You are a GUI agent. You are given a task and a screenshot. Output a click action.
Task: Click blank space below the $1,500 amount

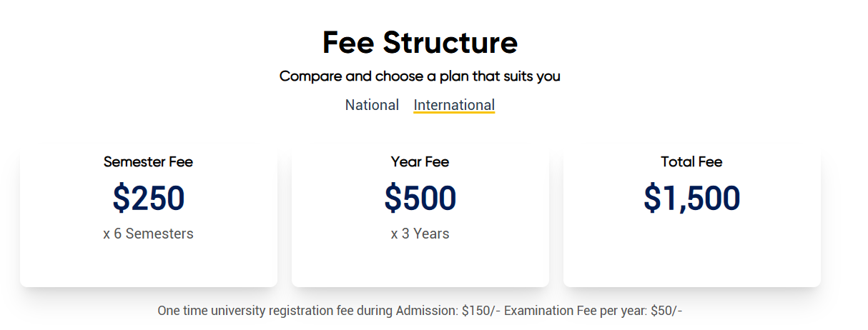(x=691, y=250)
